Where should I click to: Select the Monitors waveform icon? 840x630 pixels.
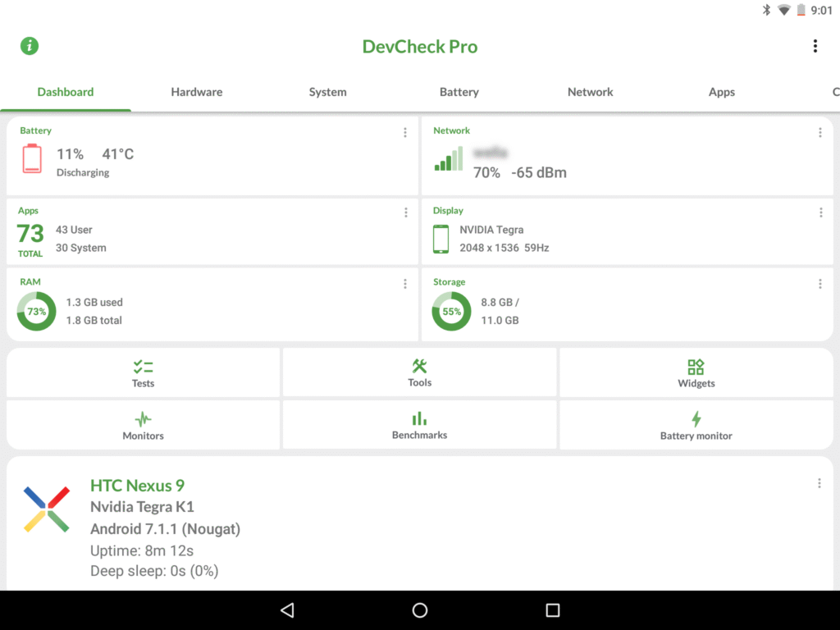[143, 418]
